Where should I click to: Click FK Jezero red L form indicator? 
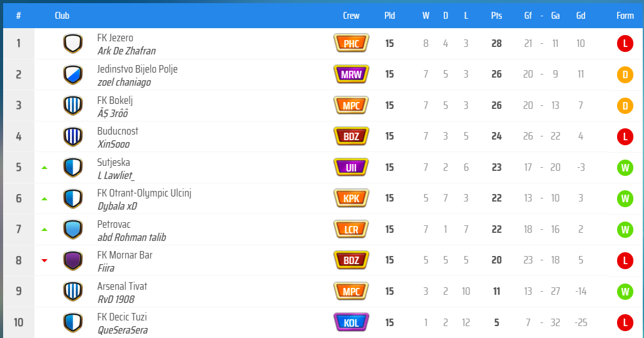click(x=624, y=44)
